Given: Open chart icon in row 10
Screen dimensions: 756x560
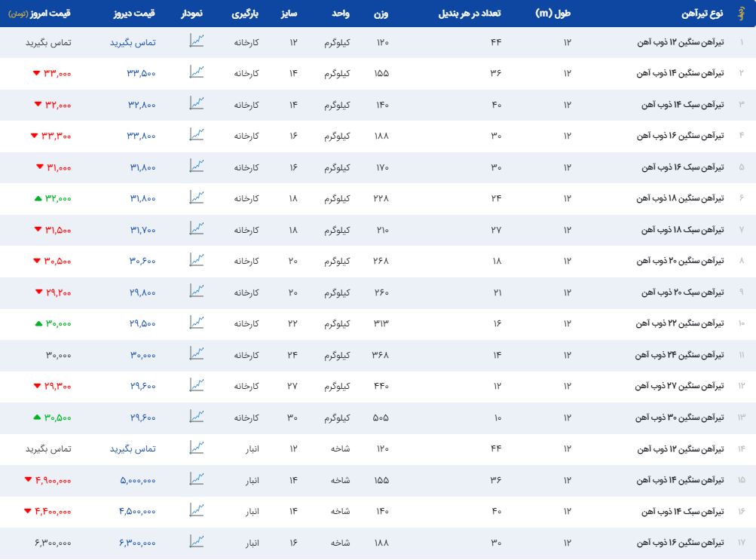Looking at the screenshot, I should pos(197,323).
